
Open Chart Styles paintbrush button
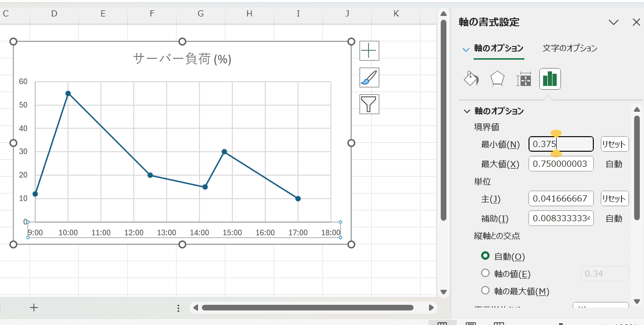click(x=369, y=77)
